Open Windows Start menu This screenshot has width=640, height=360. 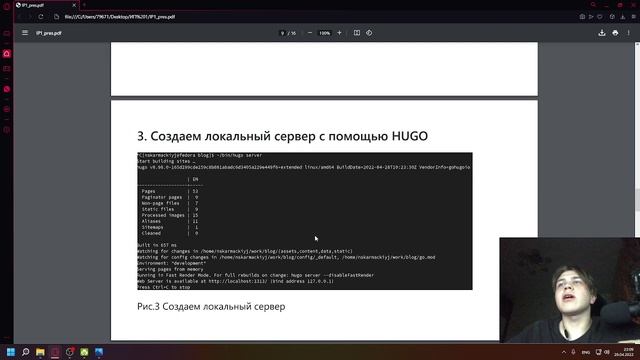pos(11,352)
